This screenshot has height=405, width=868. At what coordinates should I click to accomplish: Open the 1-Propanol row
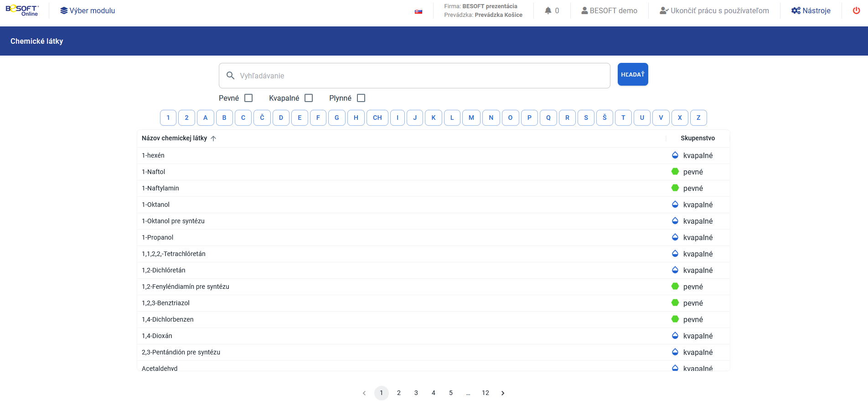433,237
